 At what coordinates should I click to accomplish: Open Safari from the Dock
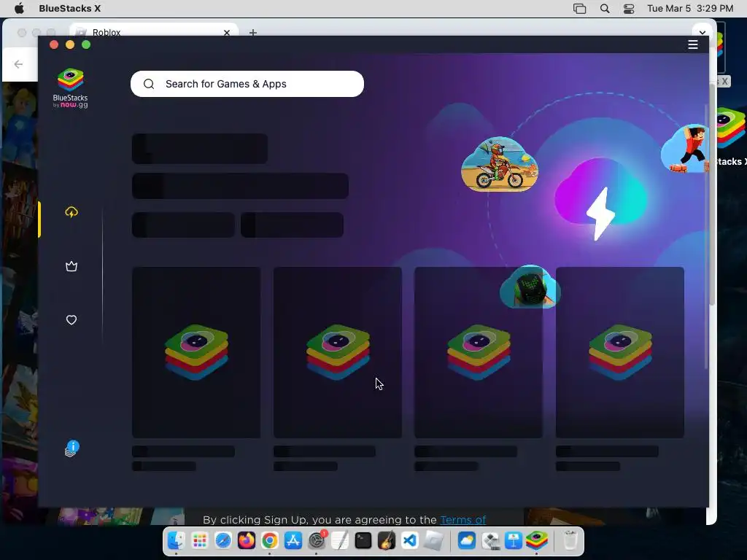coord(223,540)
